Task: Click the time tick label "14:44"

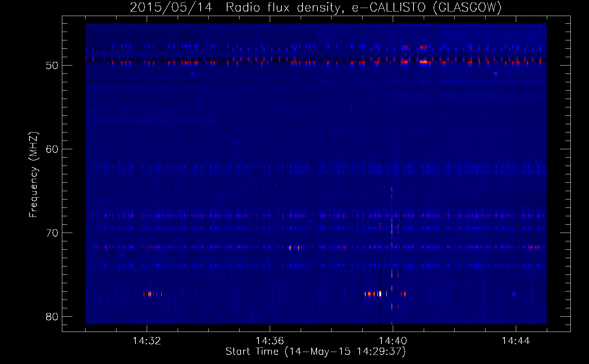Action: 516,341
